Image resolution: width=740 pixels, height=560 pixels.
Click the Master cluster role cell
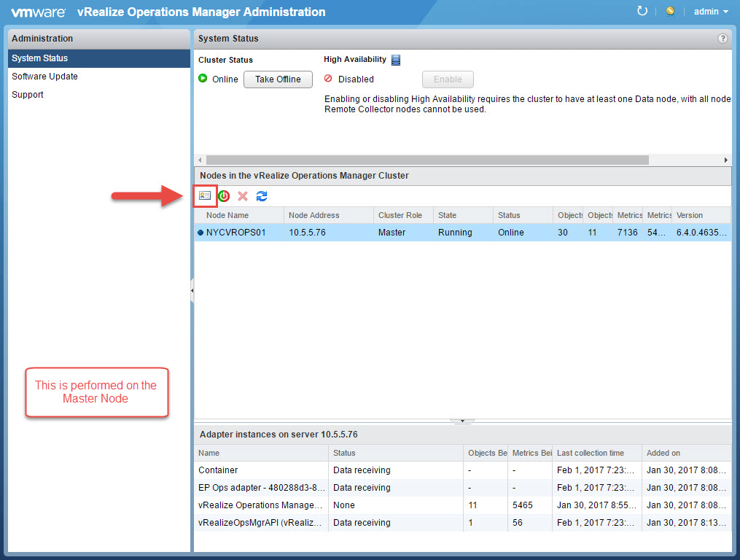[392, 233]
